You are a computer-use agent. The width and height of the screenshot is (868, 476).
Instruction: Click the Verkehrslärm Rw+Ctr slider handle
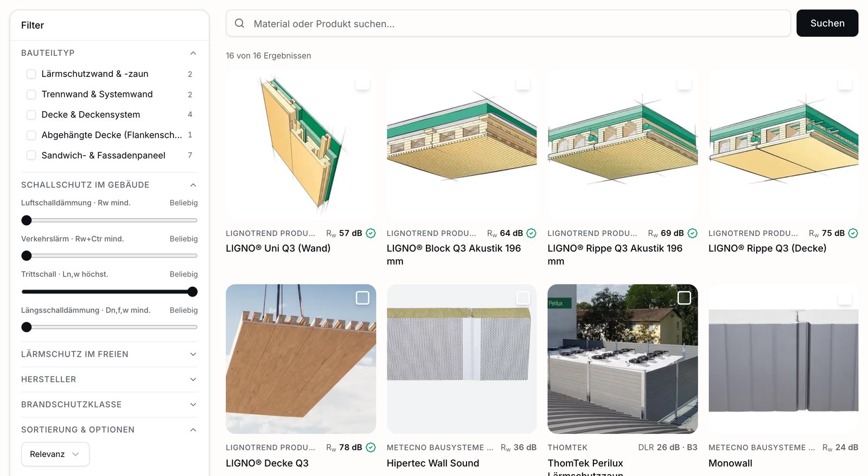[27, 256]
